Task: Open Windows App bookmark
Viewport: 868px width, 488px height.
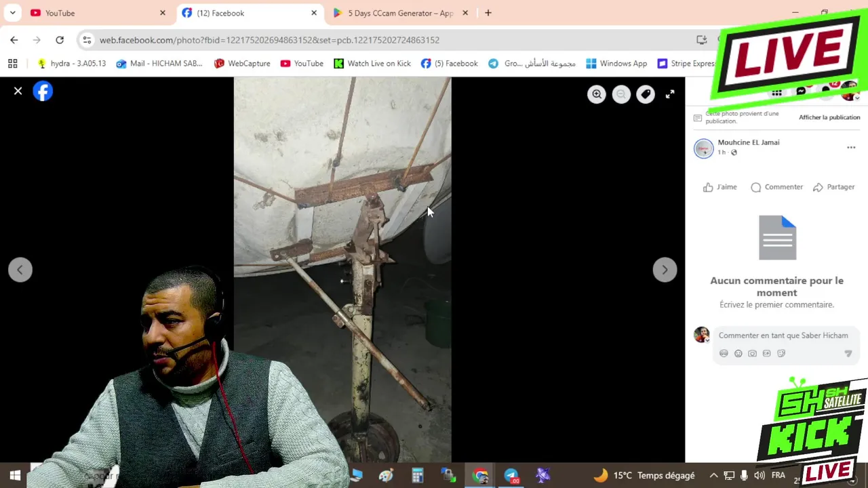Action: (x=616, y=64)
